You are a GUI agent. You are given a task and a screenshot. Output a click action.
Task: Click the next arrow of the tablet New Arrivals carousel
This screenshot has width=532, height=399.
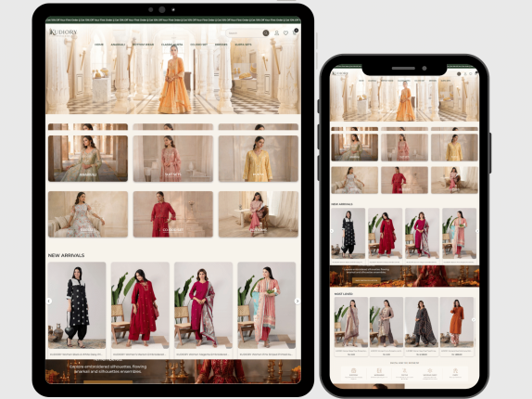(297, 301)
